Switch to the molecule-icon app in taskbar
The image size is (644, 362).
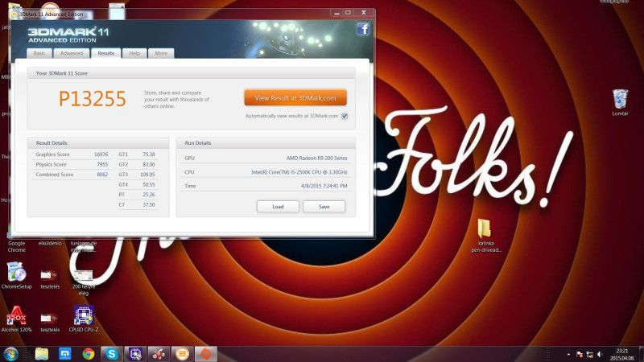[x=159, y=354]
